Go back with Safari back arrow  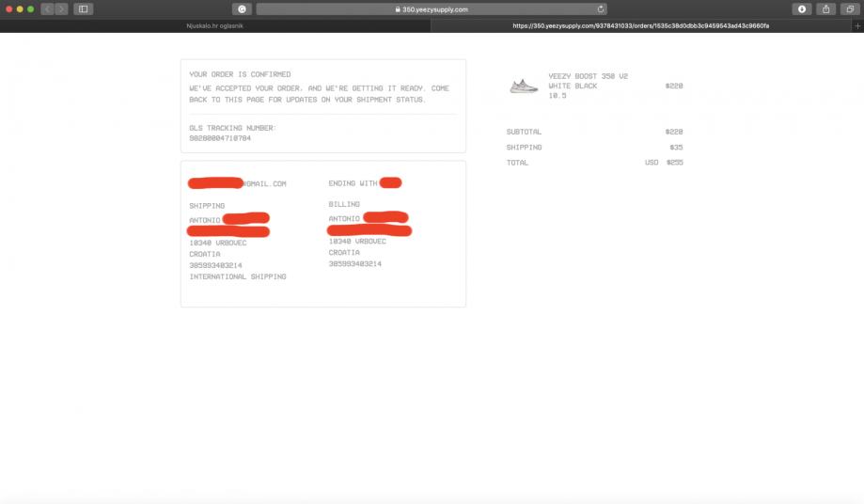pos(47,8)
